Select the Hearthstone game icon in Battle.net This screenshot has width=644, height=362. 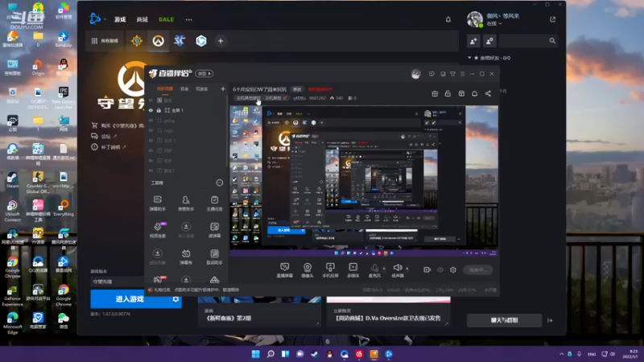tap(137, 41)
